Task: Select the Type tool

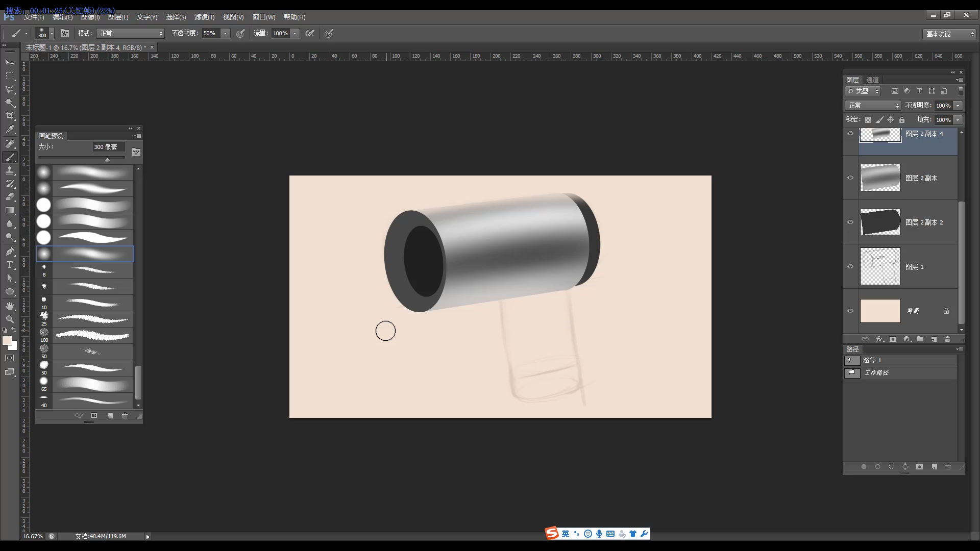Action: pos(10,265)
